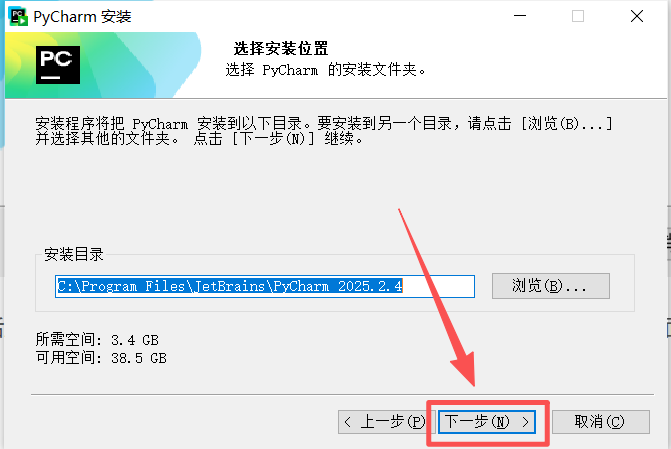
Task: Click the right chevron on the 下一步(N) button
Action: [526, 422]
